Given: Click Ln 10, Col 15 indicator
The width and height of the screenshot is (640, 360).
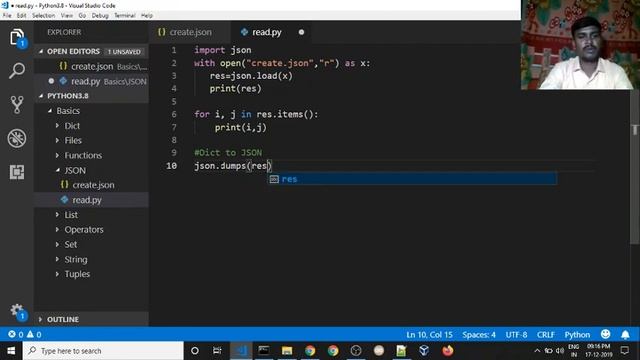Looking at the screenshot, I should click(x=429, y=335).
